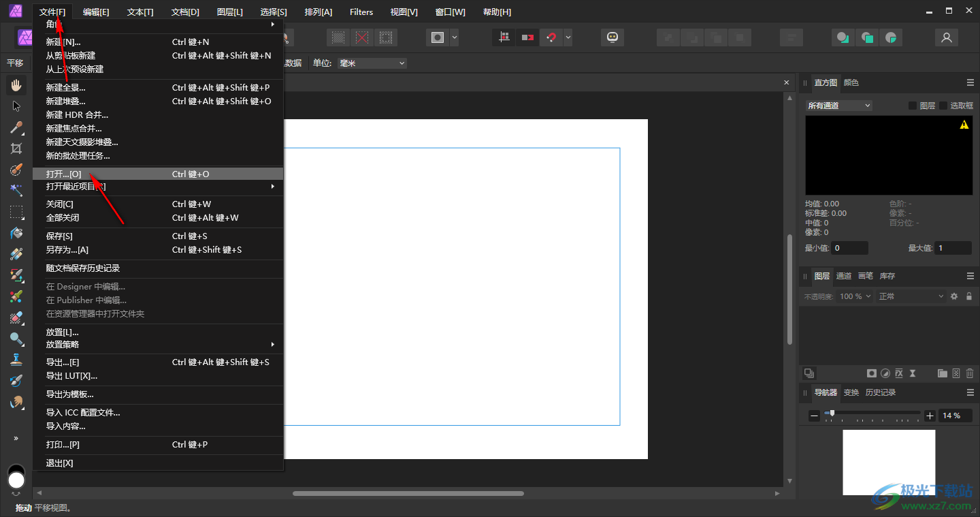Enable the 图层 checkbox in histogram
980x517 pixels.
point(913,106)
